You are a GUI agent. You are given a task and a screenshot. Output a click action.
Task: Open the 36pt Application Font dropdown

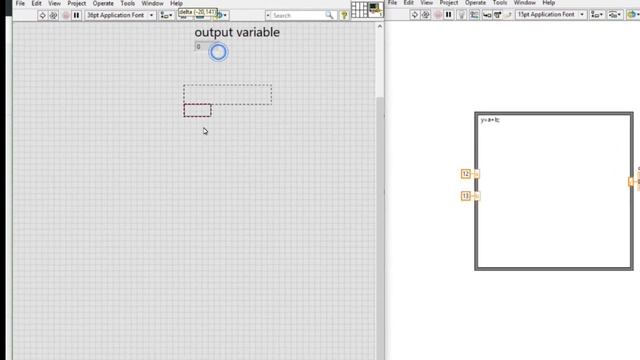tap(120, 16)
